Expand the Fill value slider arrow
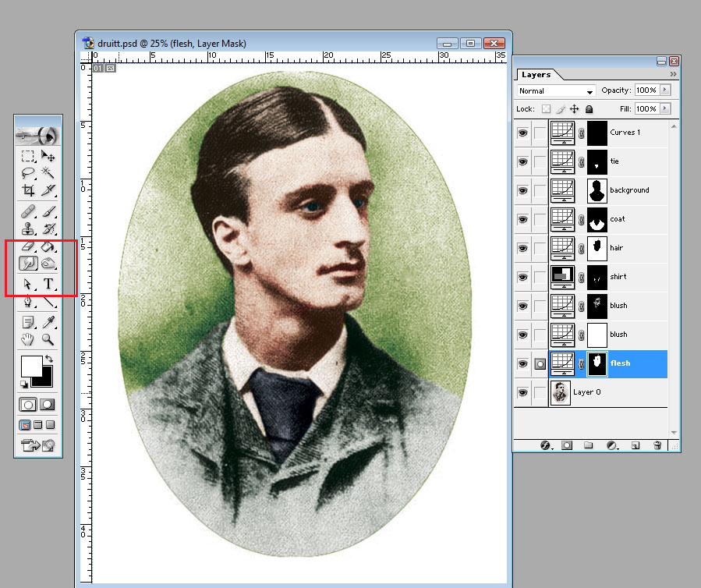 (x=665, y=109)
